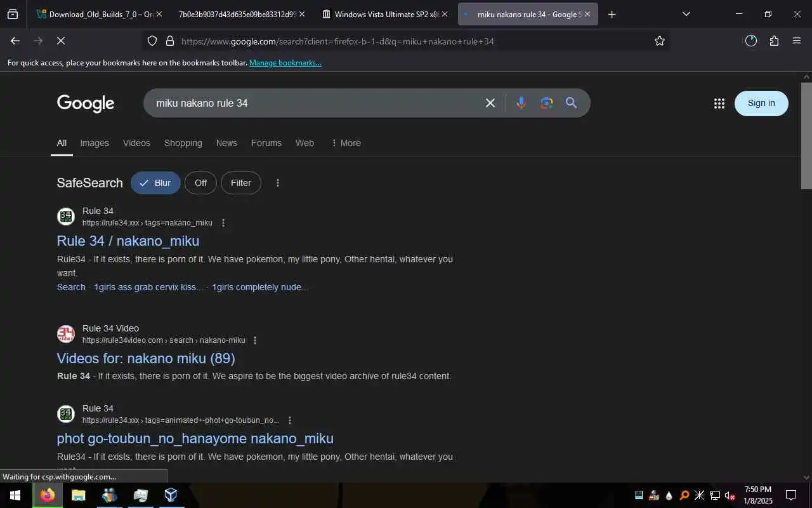Submit the search with the magnifying glass icon
This screenshot has height=508, width=812.
pyautogui.click(x=571, y=103)
